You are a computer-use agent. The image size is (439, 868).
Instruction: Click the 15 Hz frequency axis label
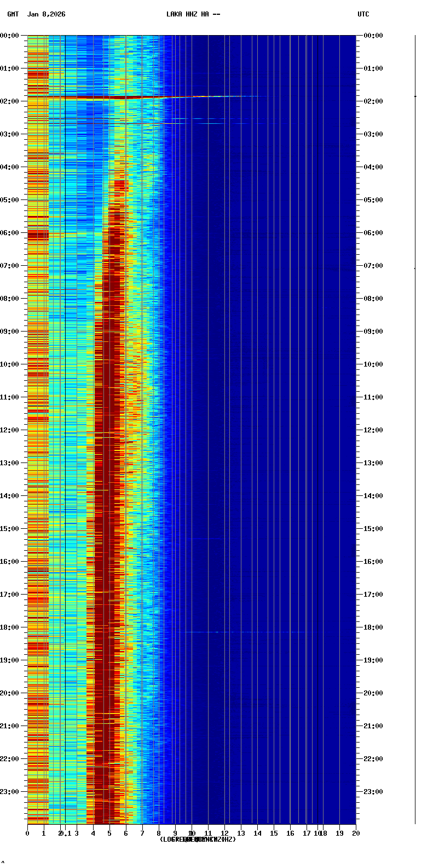tap(274, 833)
